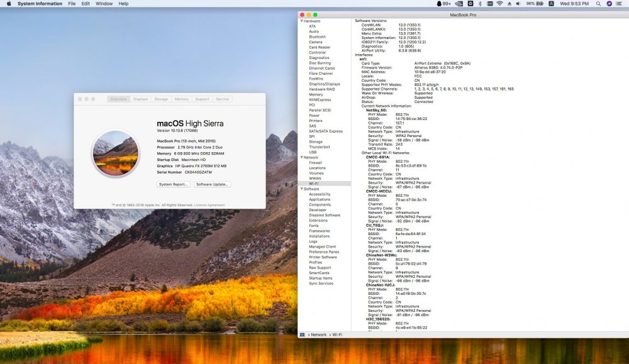Select Graphics/Displays in the sidebar
This screenshot has height=364, width=629.
pos(324,84)
